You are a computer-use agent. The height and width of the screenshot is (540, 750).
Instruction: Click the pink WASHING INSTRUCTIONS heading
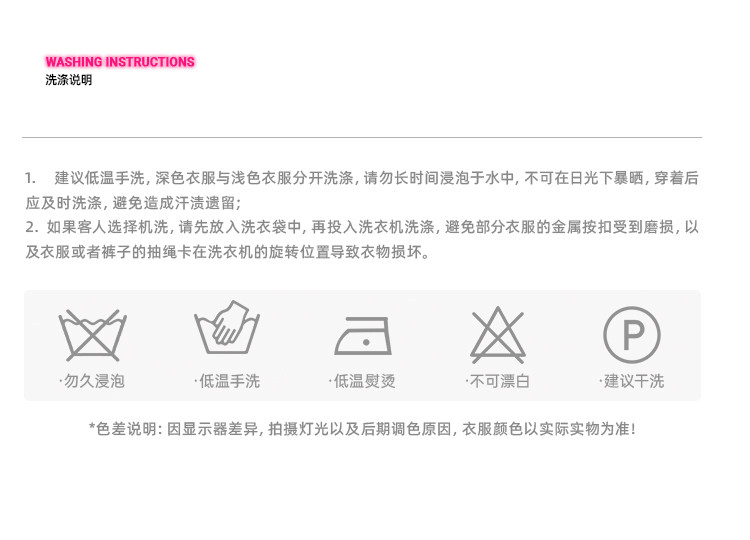tap(120, 62)
